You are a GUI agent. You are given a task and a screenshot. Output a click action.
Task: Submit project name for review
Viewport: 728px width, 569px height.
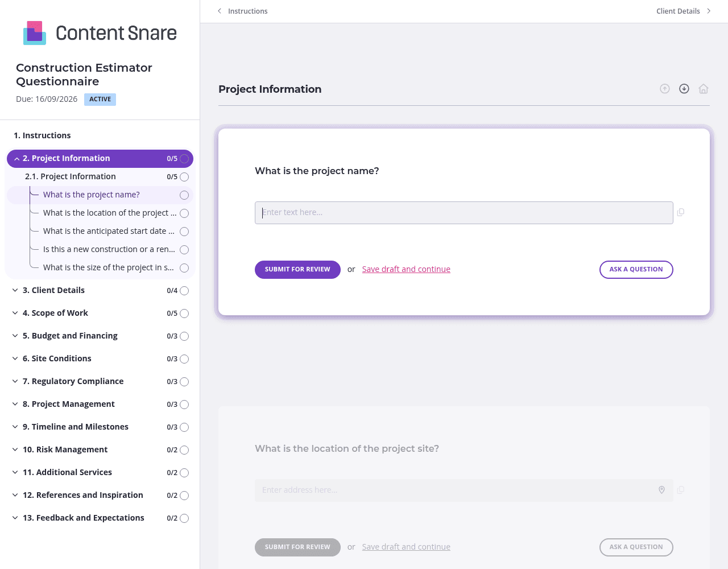point(297,270)
